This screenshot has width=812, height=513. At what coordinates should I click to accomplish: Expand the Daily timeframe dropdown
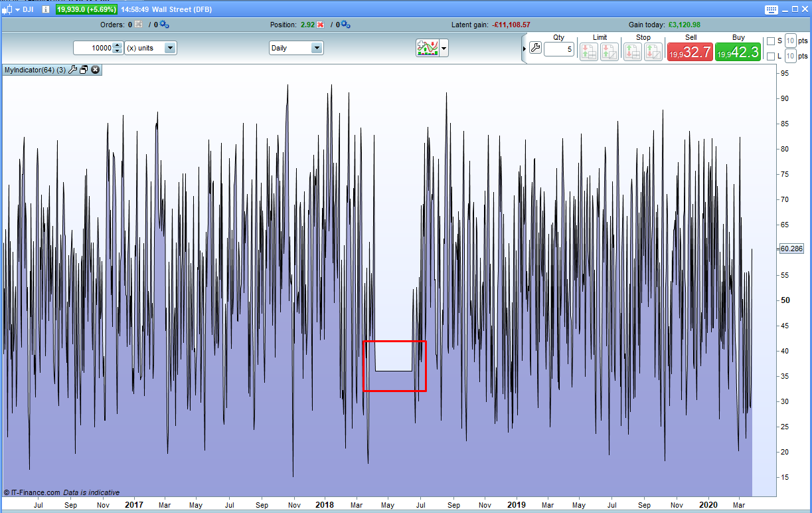[316, 48]
